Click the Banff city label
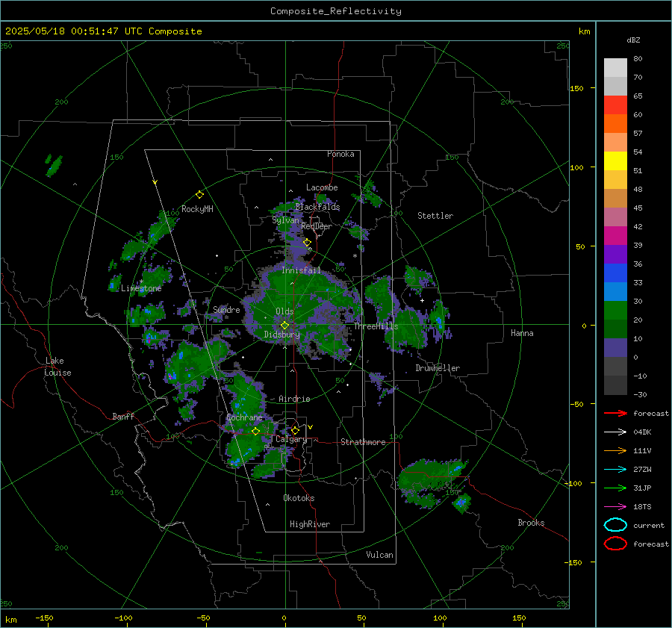Screen dimensions: 672x628 [x=123, y=416]
